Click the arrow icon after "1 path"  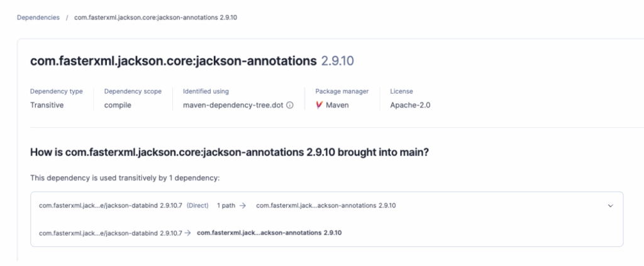click(243, 206)
